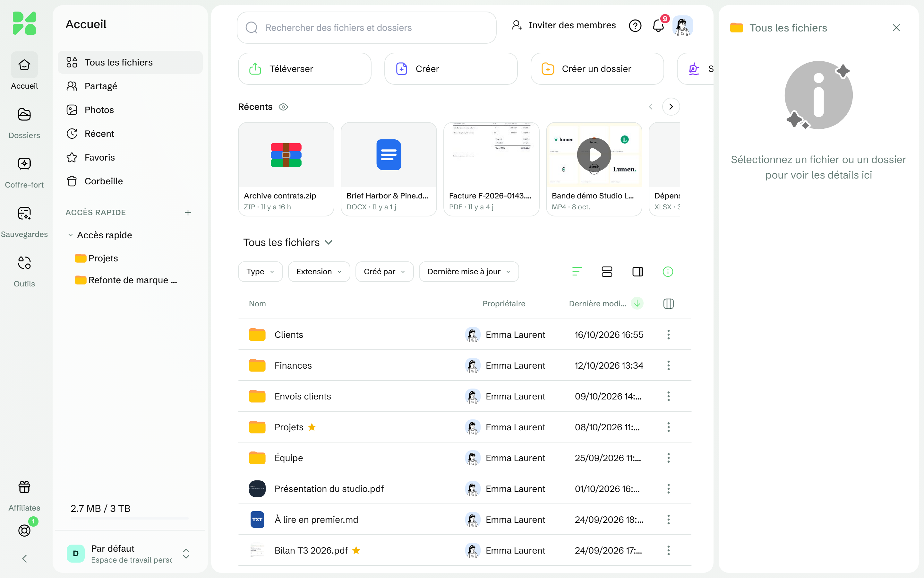Image resolution: width=924 pixels, height=578 pixels.
Task: Select Photos in the navigation menu
Action: point(130,110)
